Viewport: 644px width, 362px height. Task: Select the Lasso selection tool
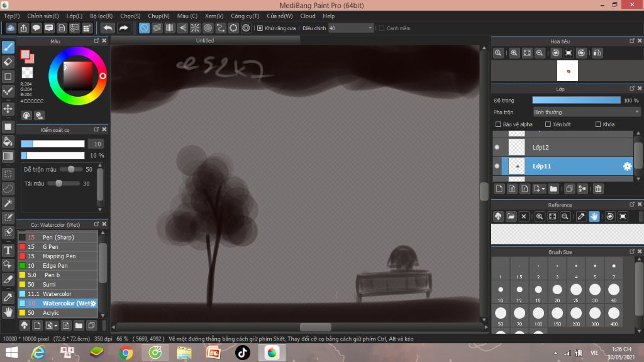8,189
